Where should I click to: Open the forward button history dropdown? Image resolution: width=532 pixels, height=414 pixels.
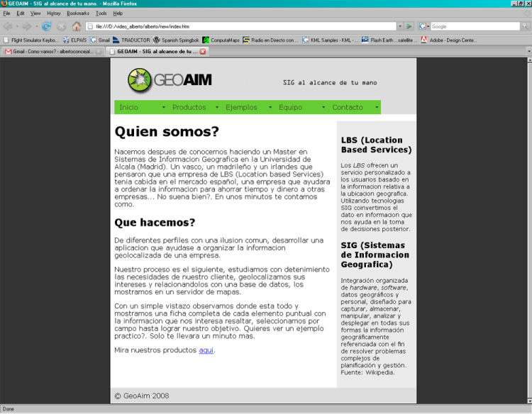[36, 26]
